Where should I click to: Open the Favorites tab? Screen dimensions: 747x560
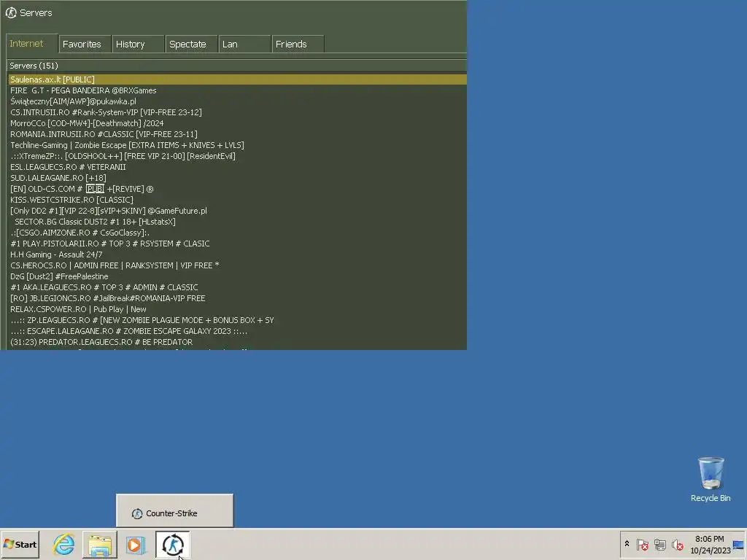click(85, 44)
